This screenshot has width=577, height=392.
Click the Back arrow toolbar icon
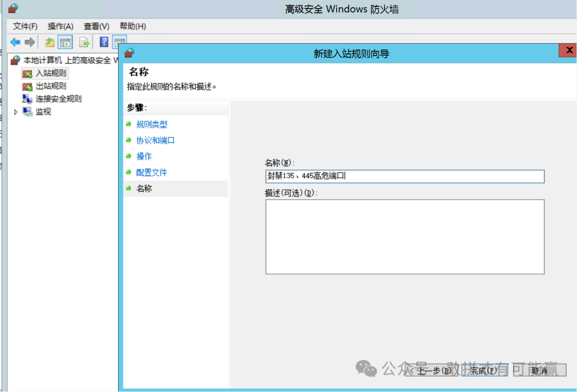pos(15,42)
